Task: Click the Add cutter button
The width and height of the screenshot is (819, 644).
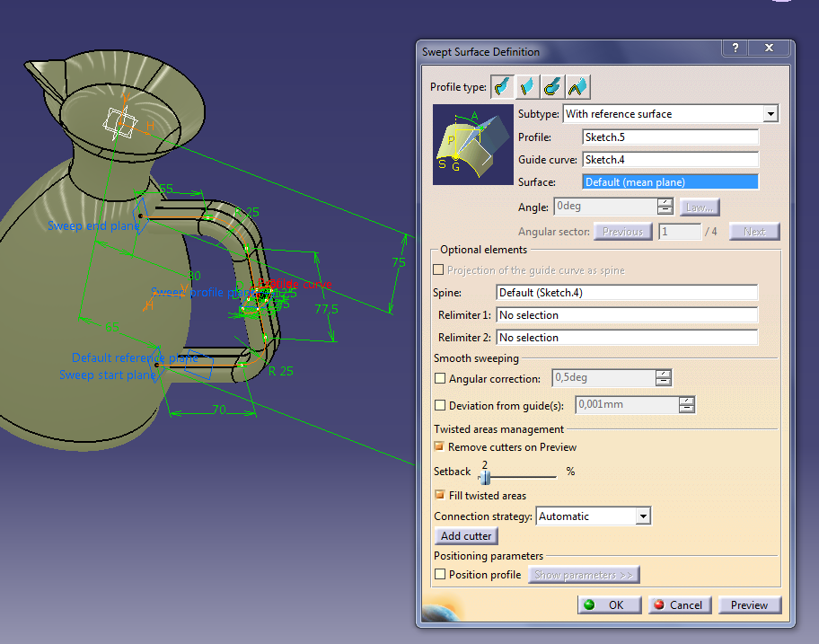Action: pyautogui.click(x=465, y=535)
